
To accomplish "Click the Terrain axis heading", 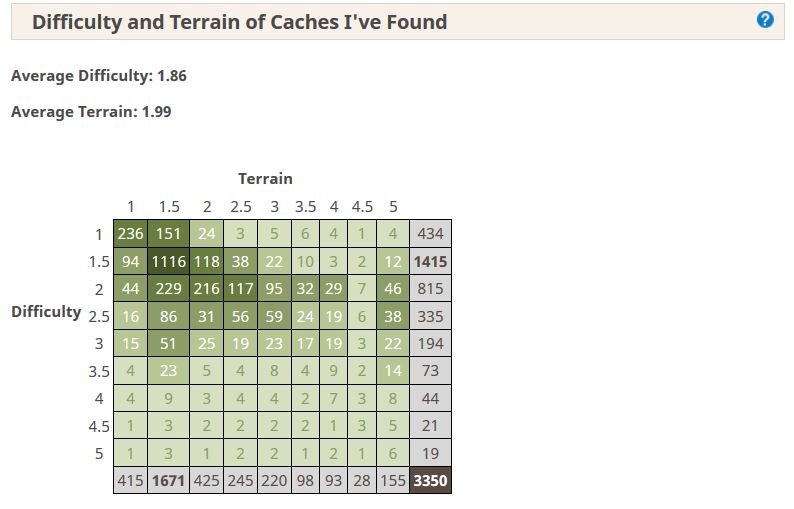I will [x=265, y=178].
